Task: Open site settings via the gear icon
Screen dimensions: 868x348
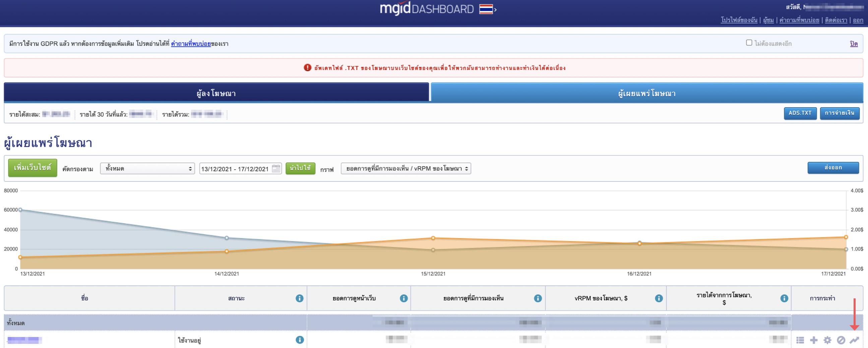Action: pyautogui.click(x=827, y=340)
